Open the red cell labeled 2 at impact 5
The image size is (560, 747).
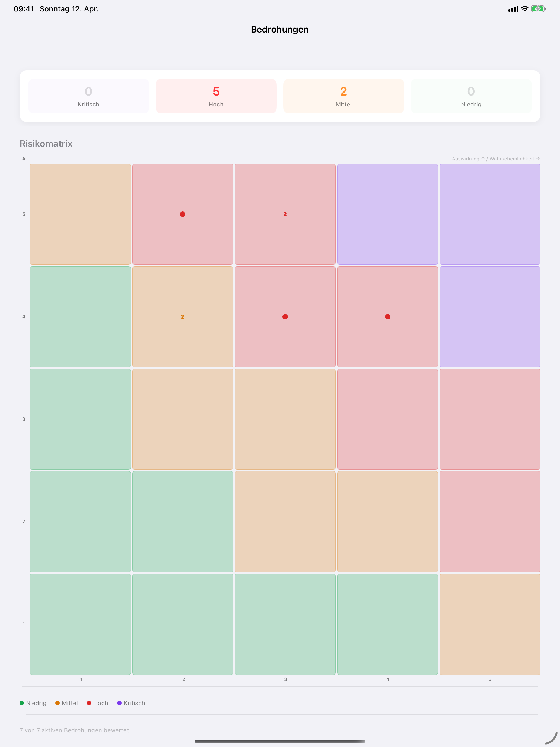click(285, 214)
